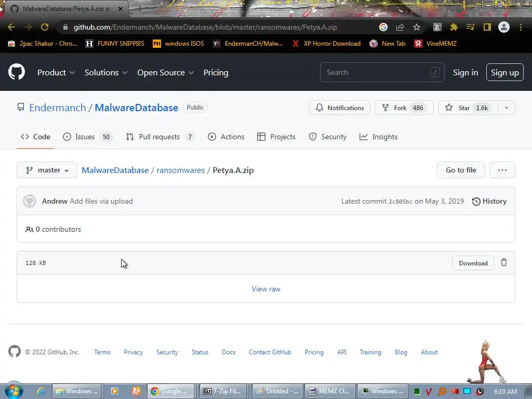Click Go to file button
Screen dimensions: 532x399
click(461, 170)
